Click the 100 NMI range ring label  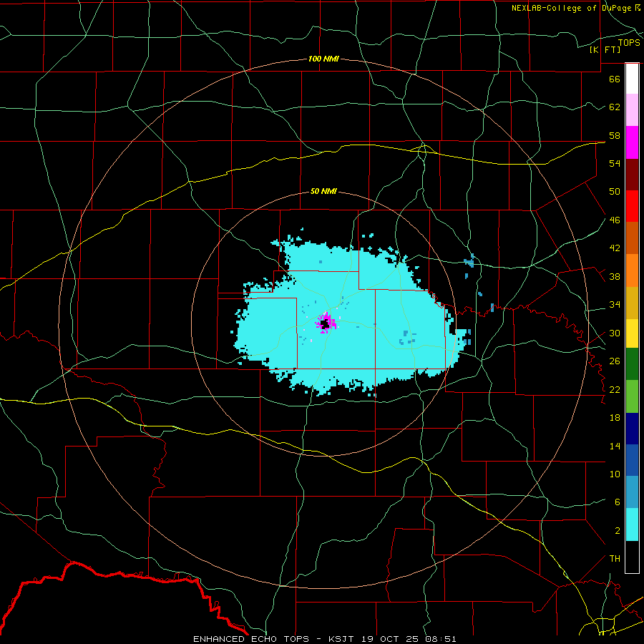tap(323, 59)
